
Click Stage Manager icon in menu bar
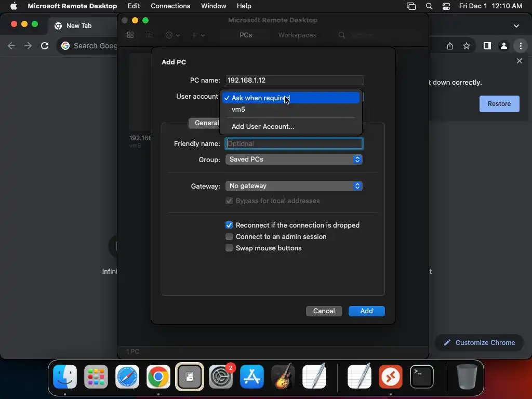click(411, 6)
